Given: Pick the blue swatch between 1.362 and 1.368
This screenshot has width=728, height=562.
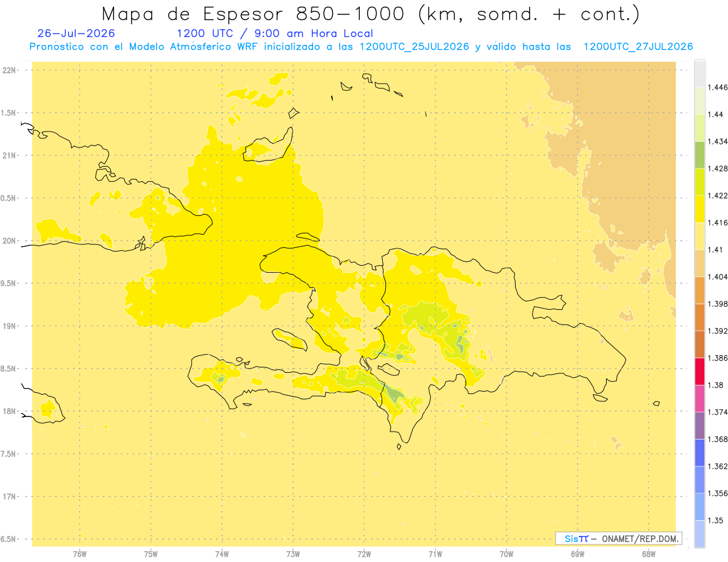Looking at the screenshot, I should coord(699,453).
